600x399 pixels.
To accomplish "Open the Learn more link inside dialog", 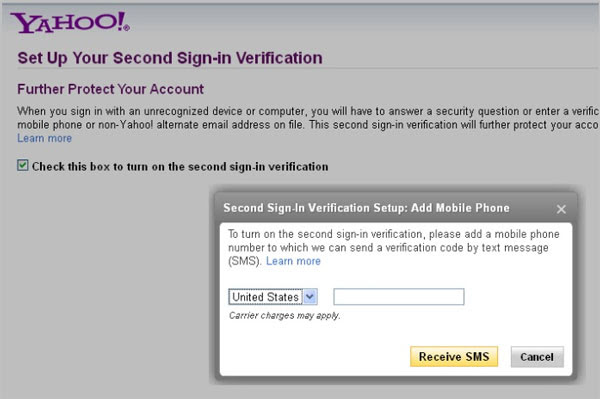I will pos(293,261).
